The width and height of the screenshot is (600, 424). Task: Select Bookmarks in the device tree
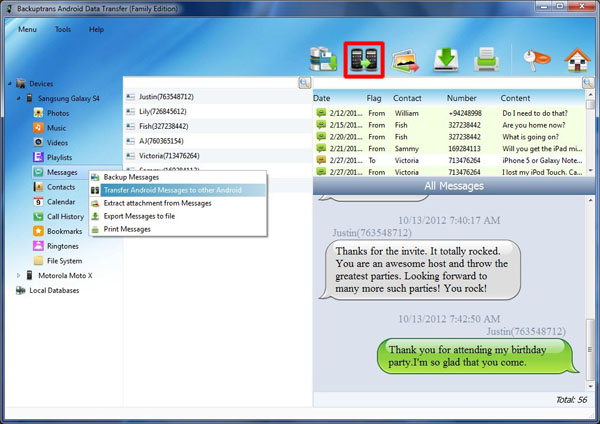[x=64, y=231]
